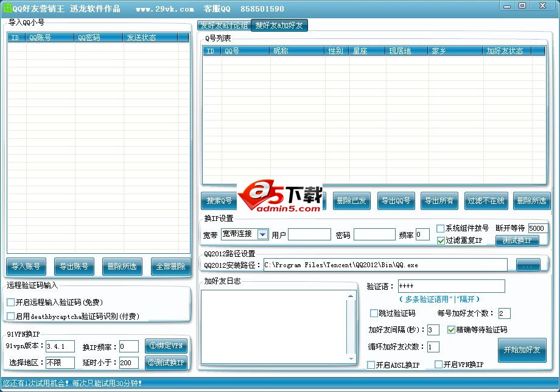560x392 pixels.
Task: Click the trial status bar message
Action: pyautogui.click(x=72, y=383)
